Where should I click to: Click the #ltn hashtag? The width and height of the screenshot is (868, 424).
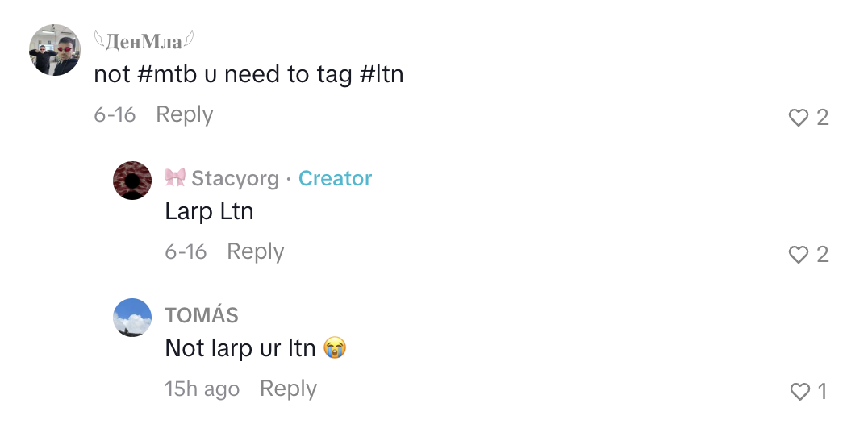click(x=382, y=75)
